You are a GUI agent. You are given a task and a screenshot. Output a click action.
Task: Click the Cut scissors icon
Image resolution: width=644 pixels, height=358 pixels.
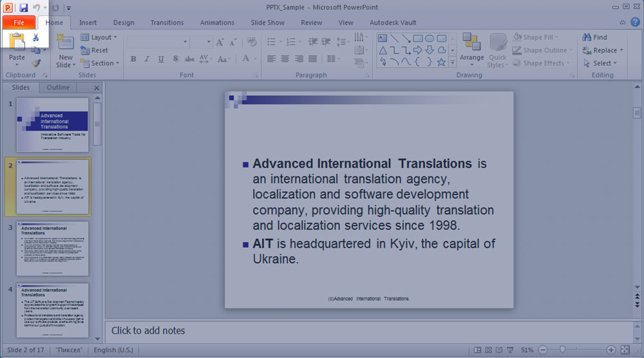[x=35, y=38]
